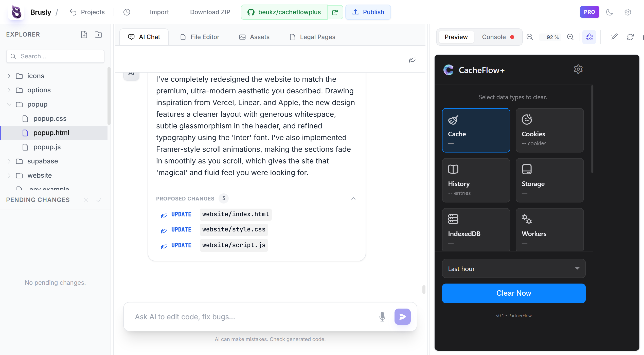Toggle the Cookies data type card
Image resolution: width=644 pixels, height=355 pixels.
pos(550,130)
